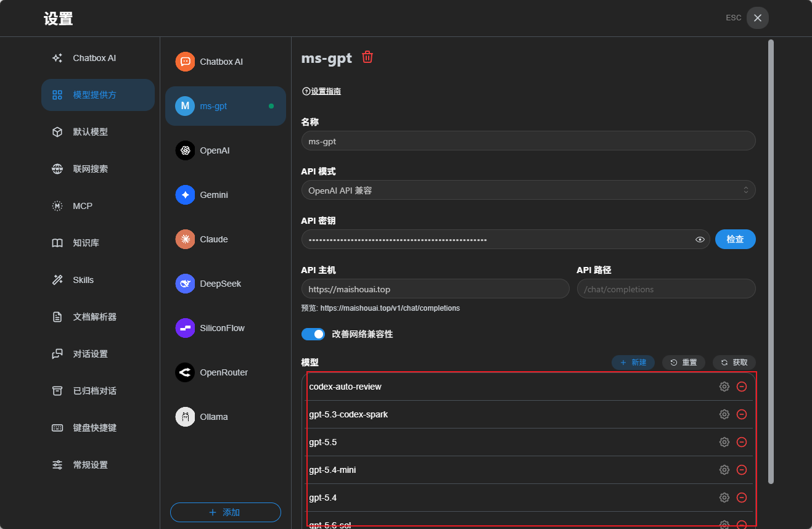Click the 检查 button

pyautogui.click(x=736, y=239)
